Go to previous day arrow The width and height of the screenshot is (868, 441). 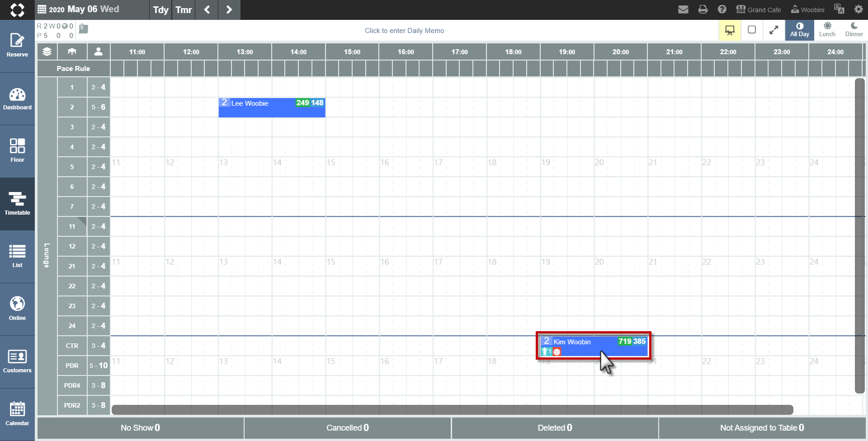coord(207,9)
